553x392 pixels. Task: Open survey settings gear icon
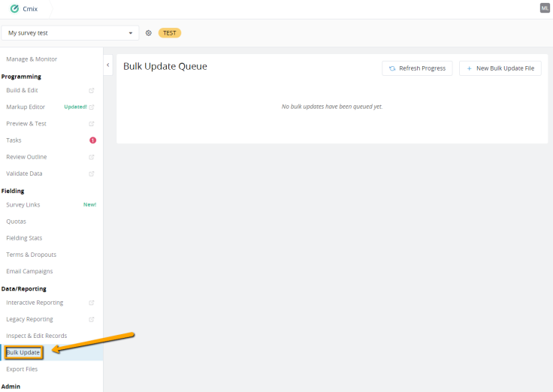149,33
